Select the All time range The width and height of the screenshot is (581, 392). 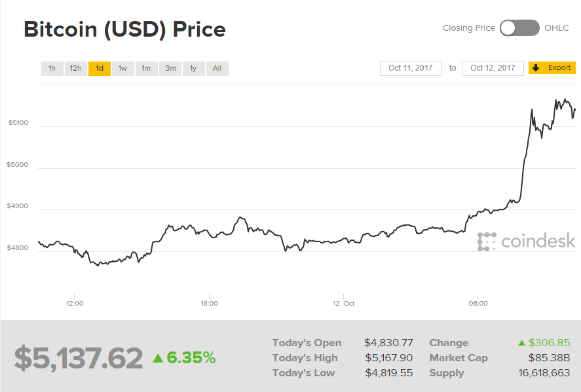[217, 68]
